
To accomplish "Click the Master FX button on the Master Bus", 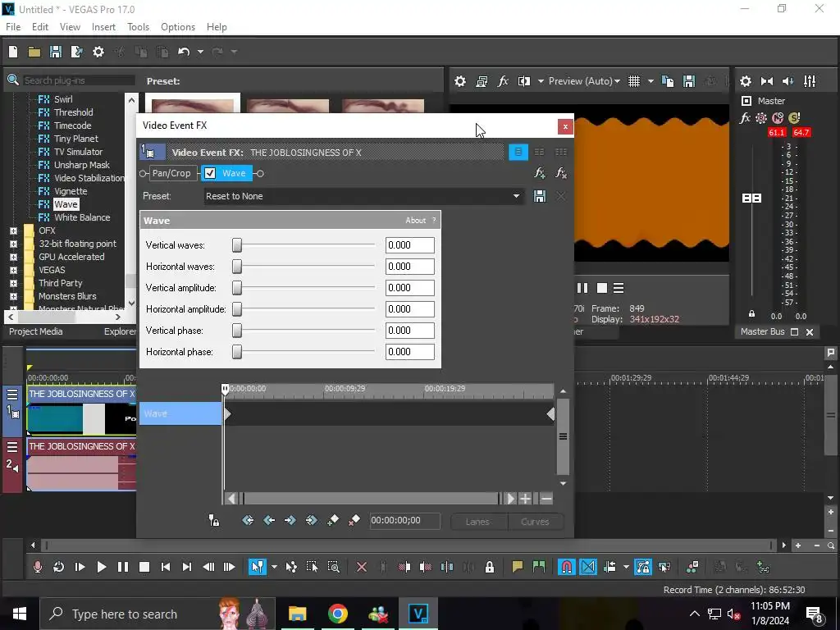I will pyautogui.click(x=745, y=118).
